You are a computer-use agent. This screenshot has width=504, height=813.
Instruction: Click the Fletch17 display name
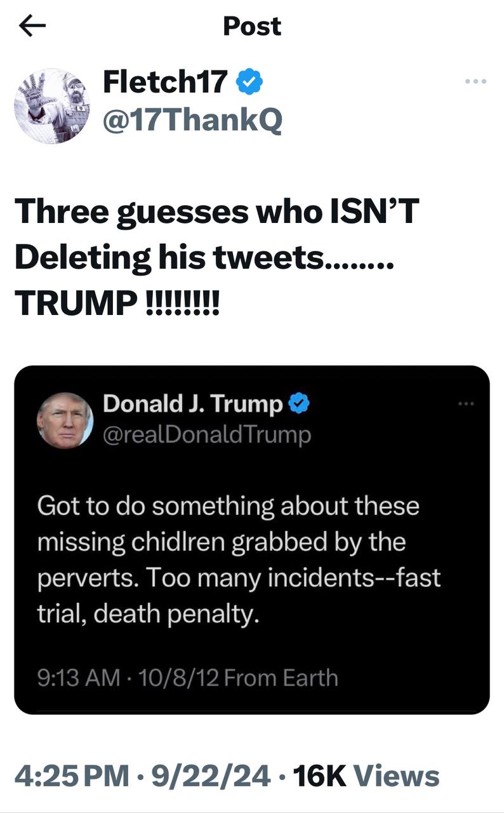[165, 82]
